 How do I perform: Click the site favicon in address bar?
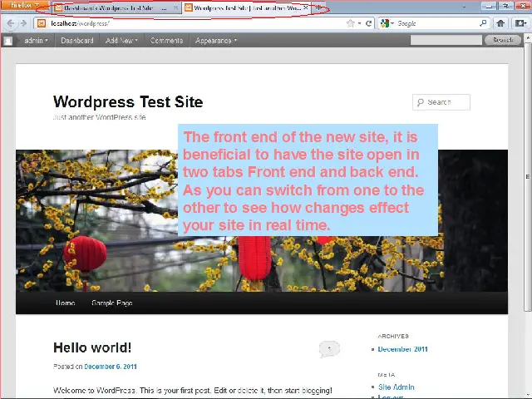pyautogui.click(x=42, y=23)
